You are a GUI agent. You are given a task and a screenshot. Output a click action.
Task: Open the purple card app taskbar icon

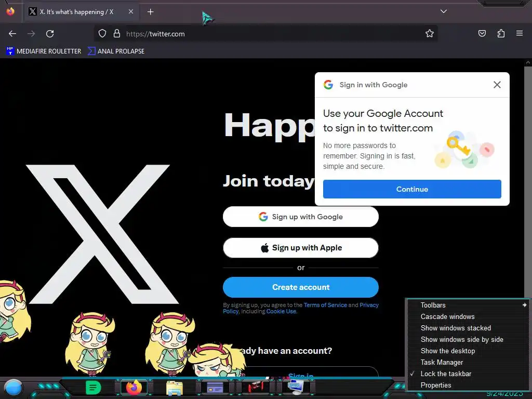pos(215,388)
